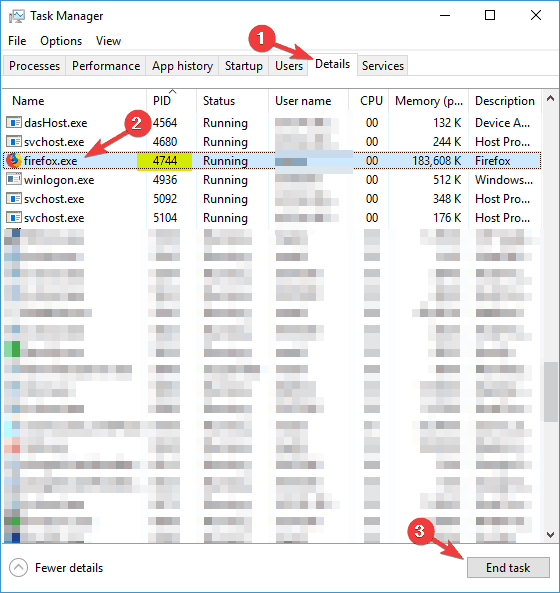Sort by the Name column header
The height and width of the screenshot is (593, 560).
75,101
